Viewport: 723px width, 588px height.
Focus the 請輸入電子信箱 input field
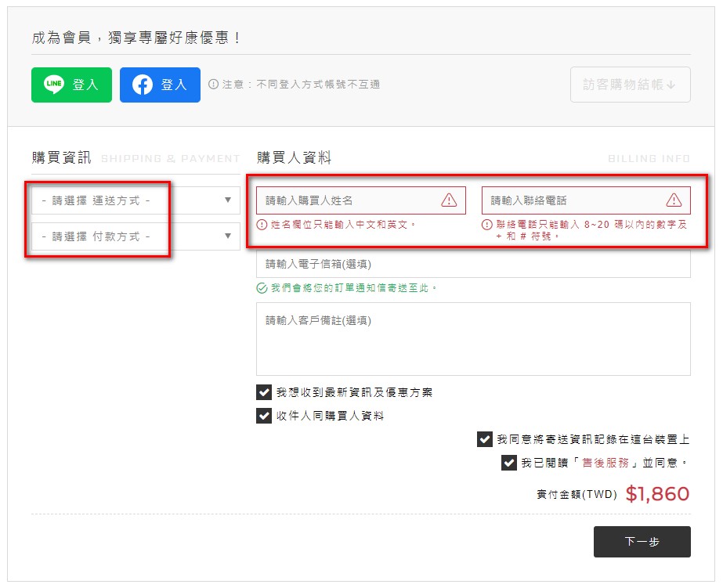[x=473, y=264]
